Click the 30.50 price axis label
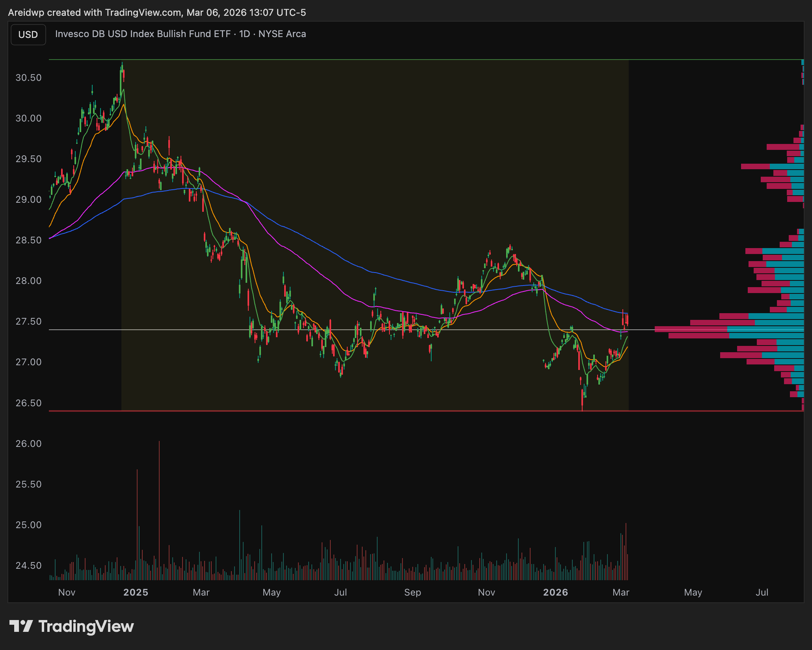Screen dimensions: 812x650 tap(28, 78)
